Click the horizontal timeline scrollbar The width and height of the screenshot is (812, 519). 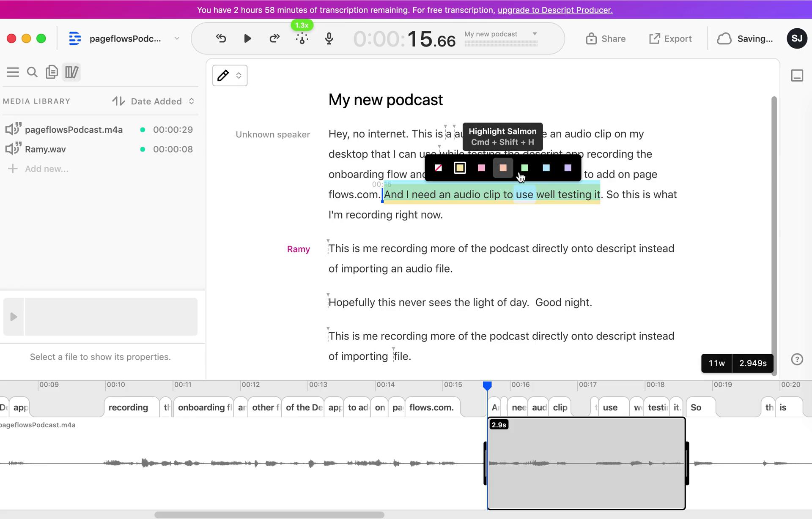pyautogui.click(x=269, y=515)
